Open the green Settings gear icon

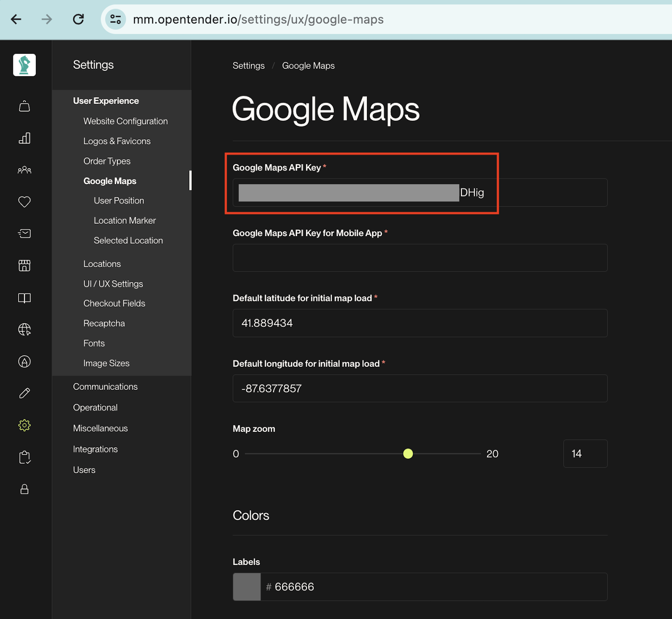[24, 425]
